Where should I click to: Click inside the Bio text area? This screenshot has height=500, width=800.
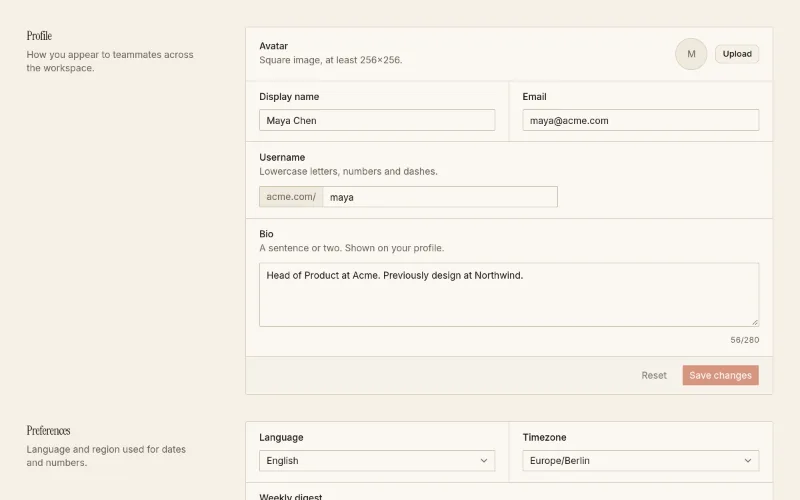coord(509,295)
